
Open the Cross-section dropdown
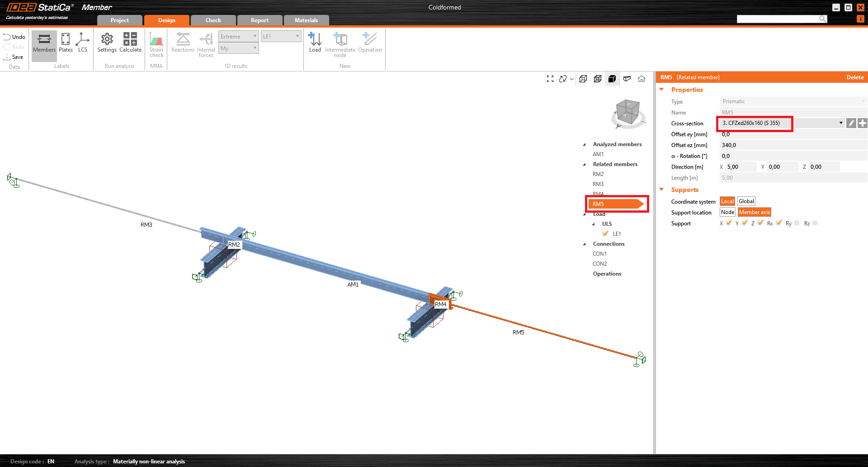point(840,123)
